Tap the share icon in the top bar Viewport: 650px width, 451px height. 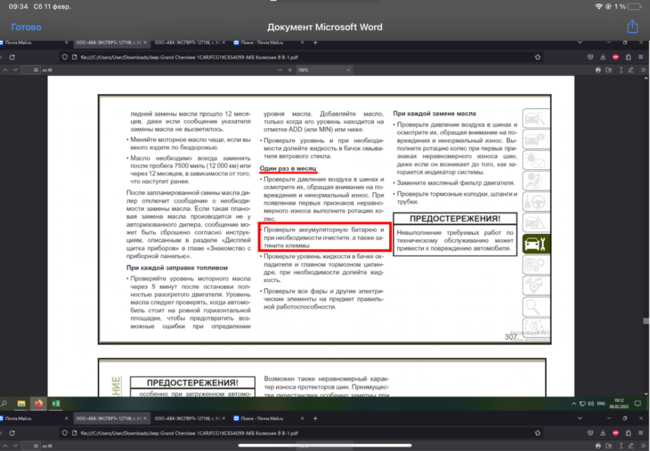(631, 27)
